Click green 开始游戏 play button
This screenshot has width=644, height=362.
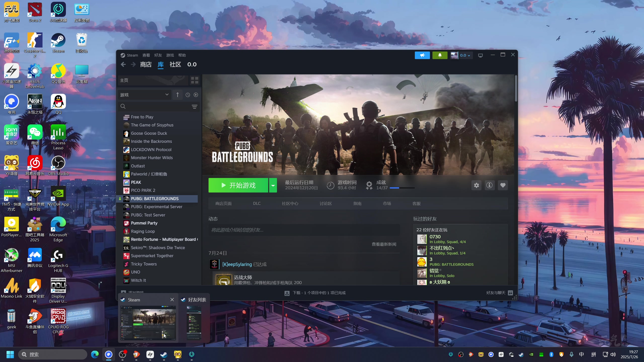238,185
